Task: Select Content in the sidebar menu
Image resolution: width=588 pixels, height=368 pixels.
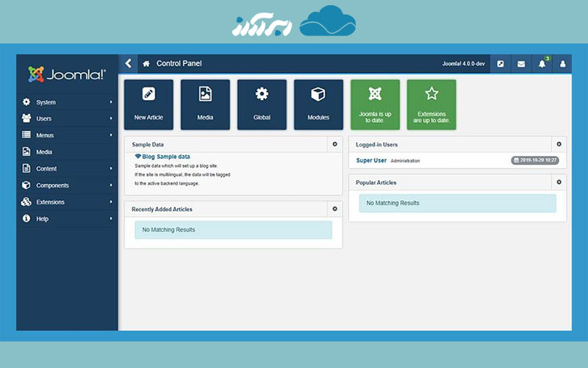Action: point(46,169)
